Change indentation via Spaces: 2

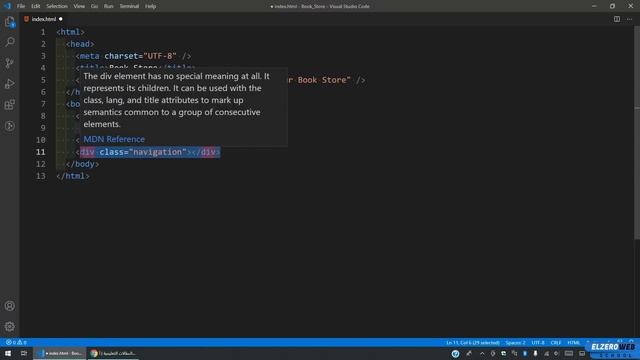(x=515, y=342)
